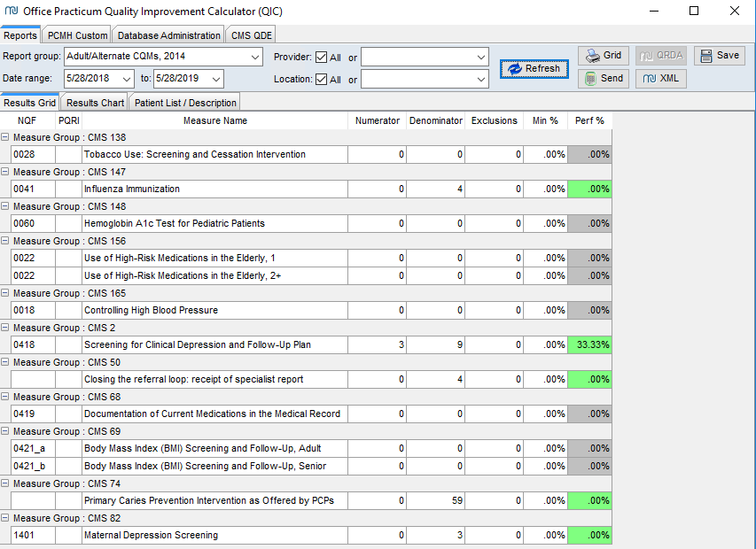Switch to the Reports tab

[19, 35]
